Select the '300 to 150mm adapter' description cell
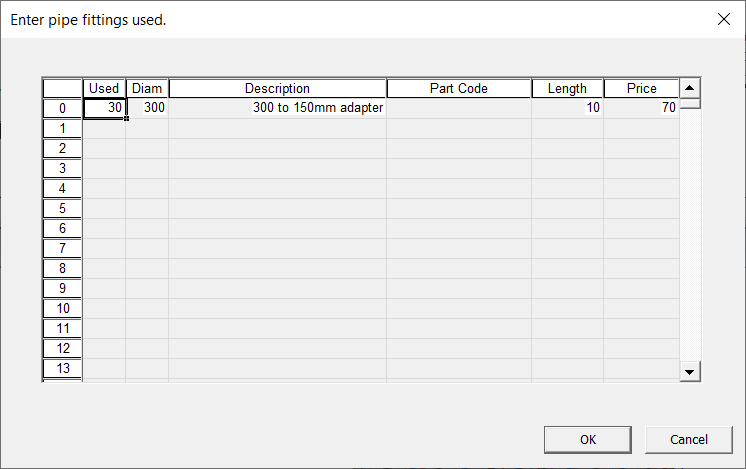This screenshot has height=469, width=746. coord(277,108)
